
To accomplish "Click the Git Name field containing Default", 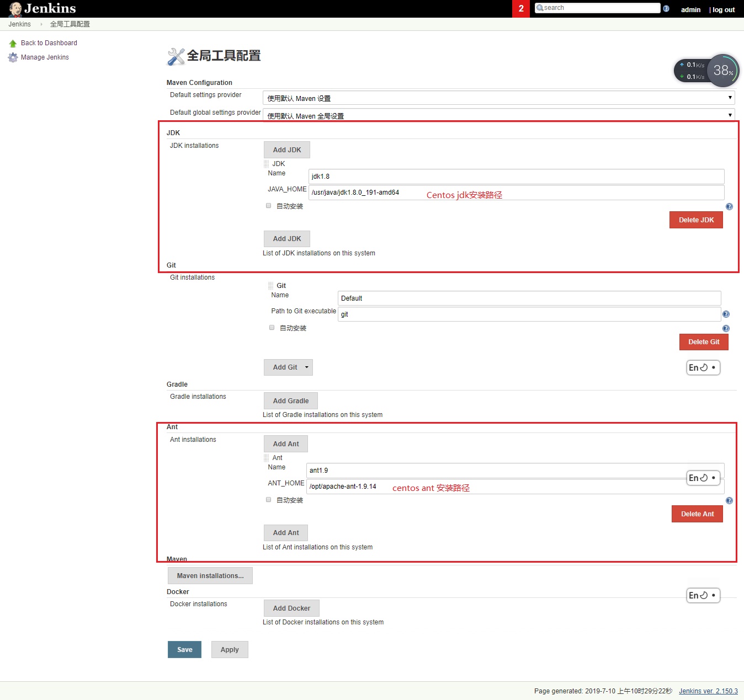I will pyautogui.click(x=529, y=298).
